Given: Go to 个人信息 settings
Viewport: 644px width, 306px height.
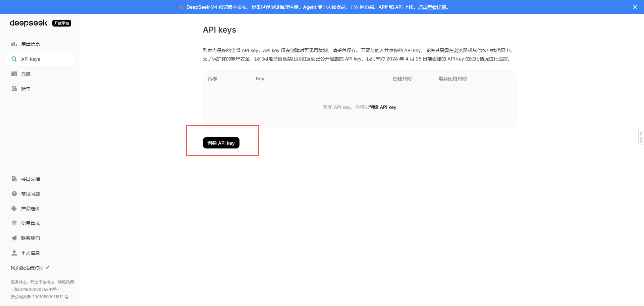Looking at the screenshot, I should [x=40, y=253].
